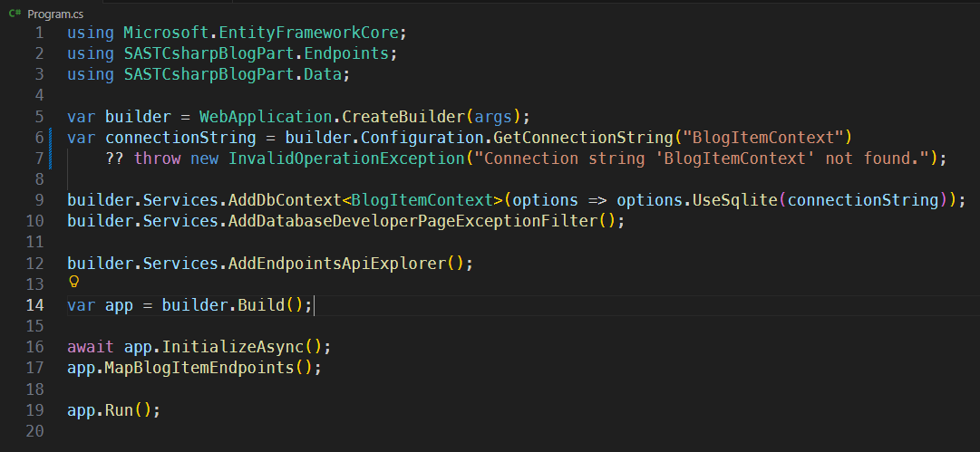Viewport: 980px width, 452px height.
Task: Open the Program.cs breadcrumb label
Action: click(55, 14)
